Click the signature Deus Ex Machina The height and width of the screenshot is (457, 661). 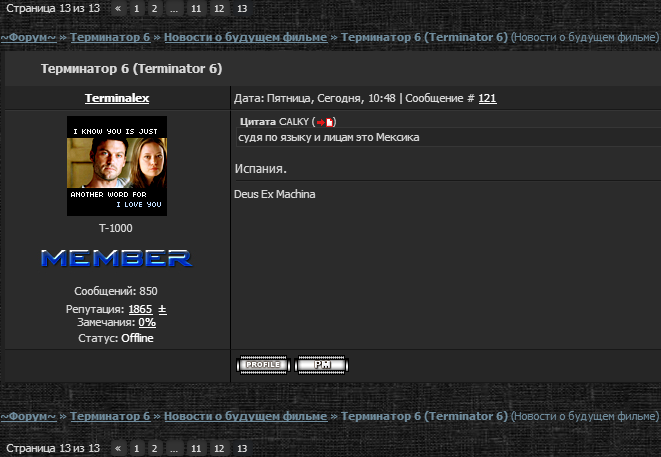point(274,194)
